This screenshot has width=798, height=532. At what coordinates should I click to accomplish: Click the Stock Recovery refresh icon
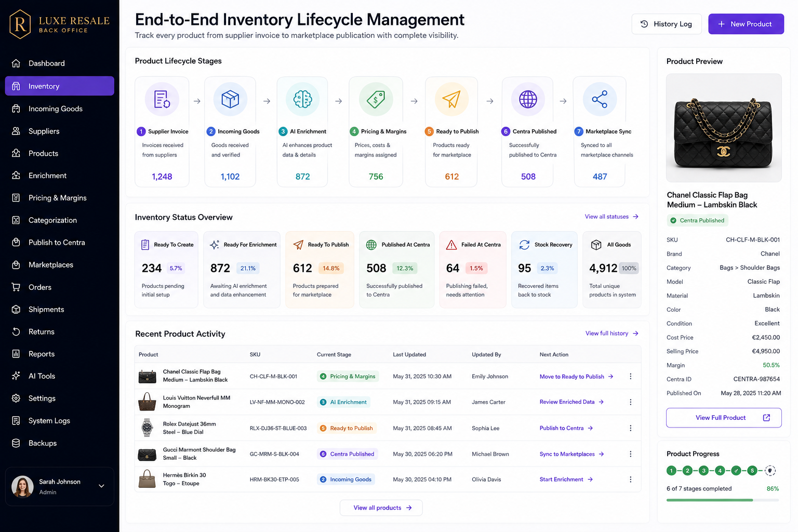click(524, 245)
